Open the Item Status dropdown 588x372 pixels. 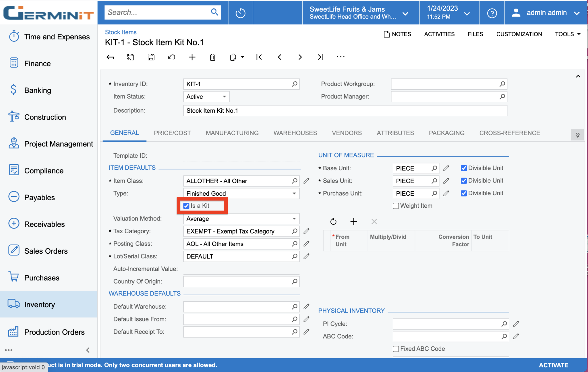tap(224, 97)
